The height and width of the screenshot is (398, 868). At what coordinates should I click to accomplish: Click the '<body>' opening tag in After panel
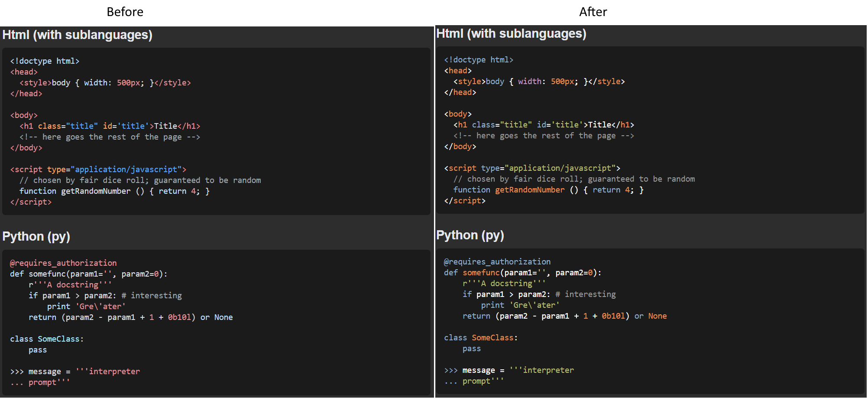click(458, 114)
